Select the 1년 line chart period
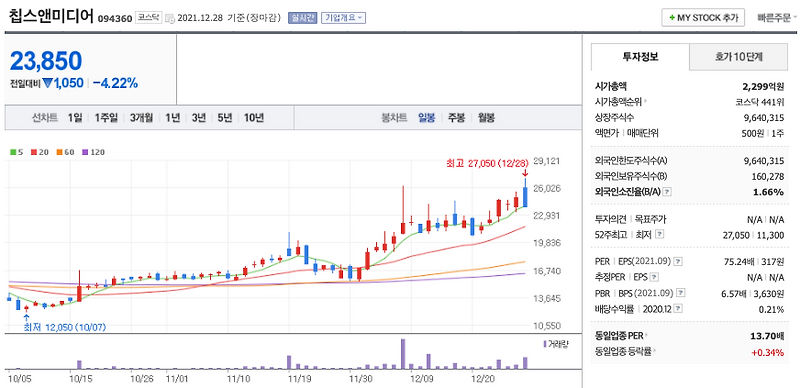This screenshot has height=388, width=800. (172, 118)
